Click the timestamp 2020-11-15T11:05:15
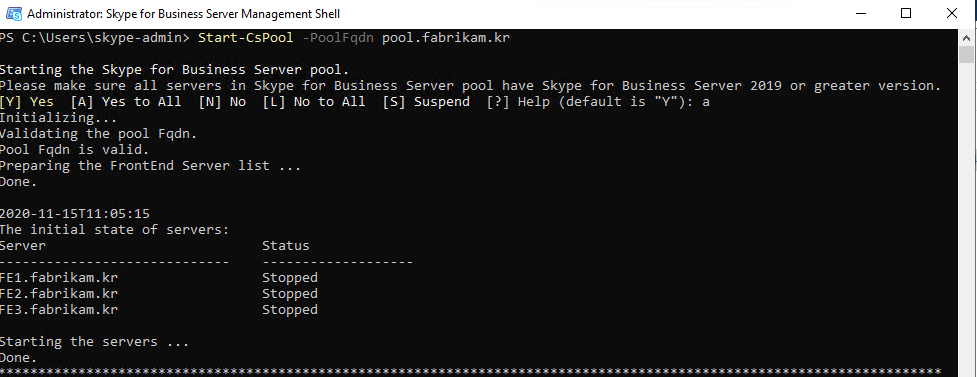The image size is (977, 377). click(x=75, y=214)
